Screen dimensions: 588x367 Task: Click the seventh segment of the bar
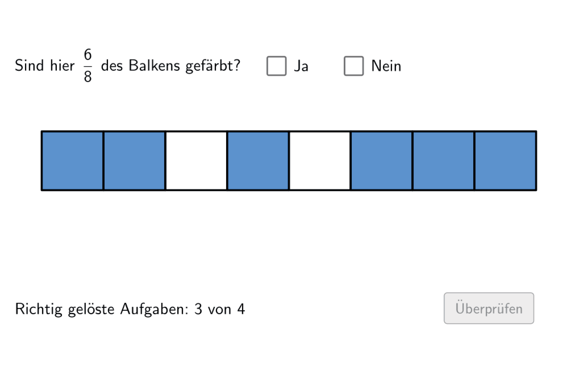point(443,161)
